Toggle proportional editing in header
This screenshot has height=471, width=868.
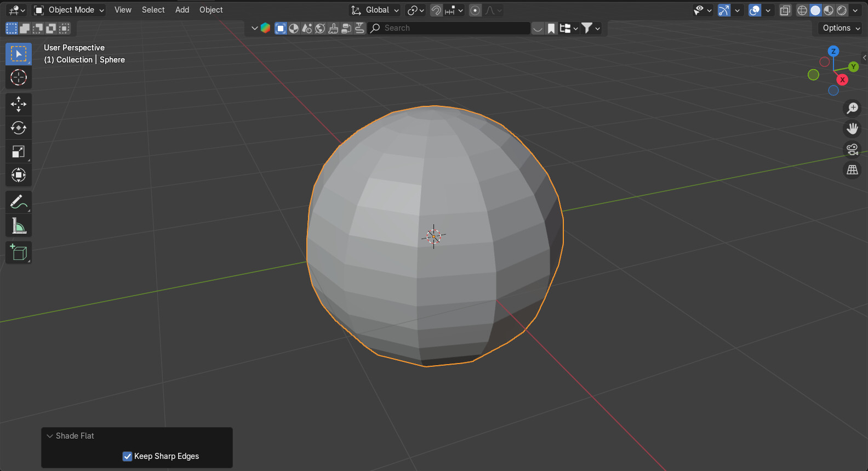pyautogui.click(x=475, y=10)
